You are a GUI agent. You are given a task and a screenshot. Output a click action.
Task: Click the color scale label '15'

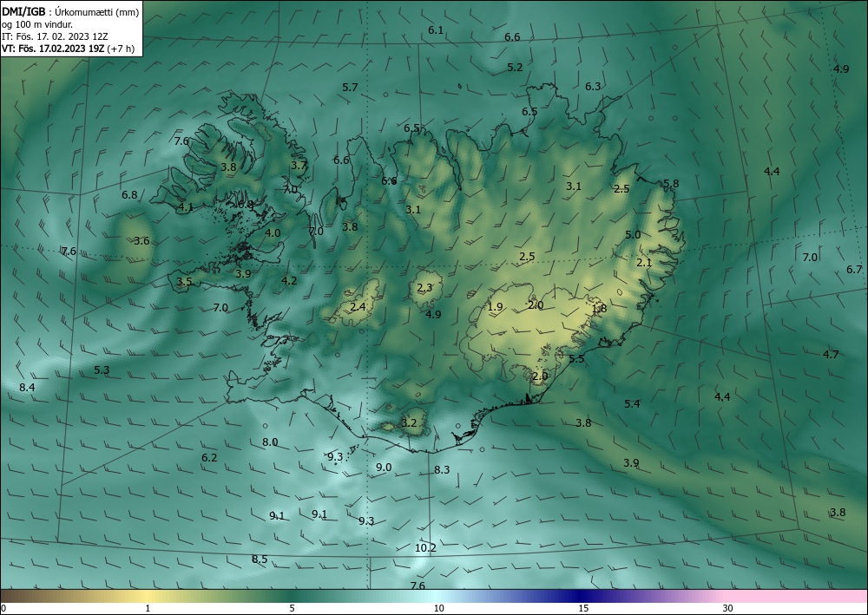point(583,608)
